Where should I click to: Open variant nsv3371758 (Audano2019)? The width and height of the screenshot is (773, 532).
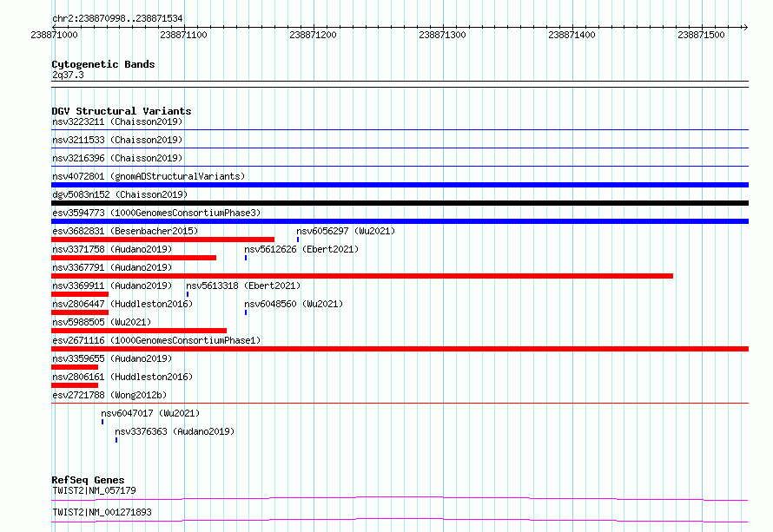(112, 249)
